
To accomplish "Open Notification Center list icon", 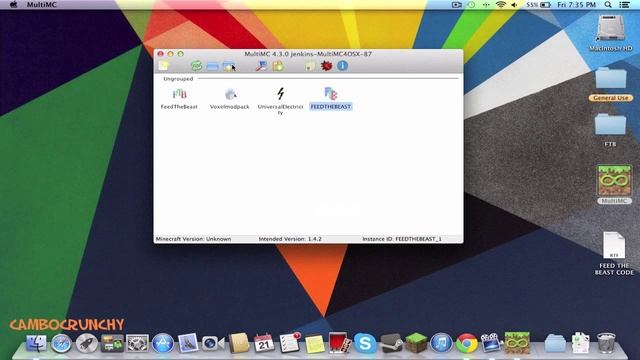I will point(624,5).
